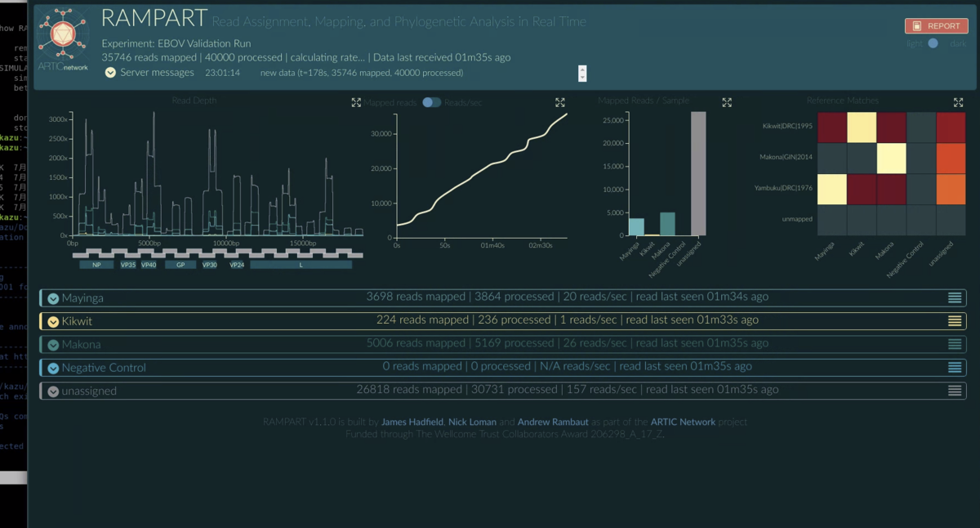Screen dimensions: 980x528
Task: Collapse the Server messages section
Action: pos(110,73)
